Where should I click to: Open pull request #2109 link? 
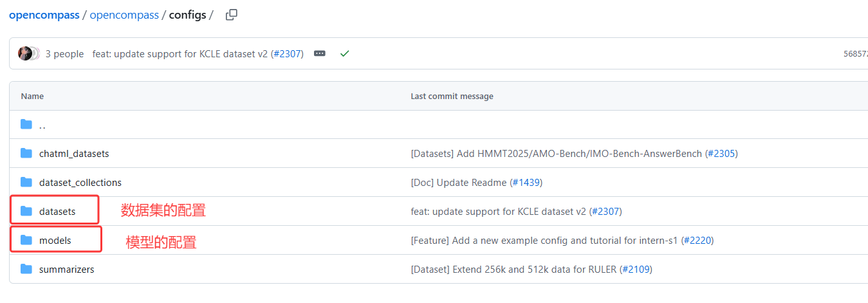(635, 270)
